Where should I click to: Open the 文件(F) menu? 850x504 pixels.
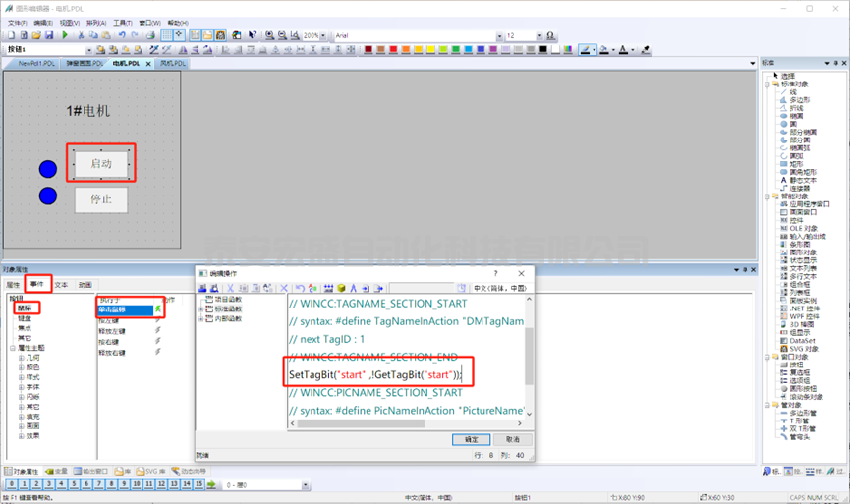click(17, 22)
